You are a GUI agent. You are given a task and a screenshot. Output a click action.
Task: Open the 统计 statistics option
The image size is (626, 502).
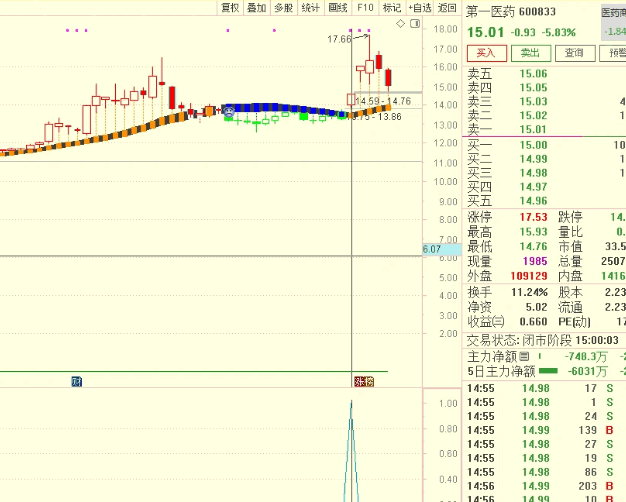311,8
